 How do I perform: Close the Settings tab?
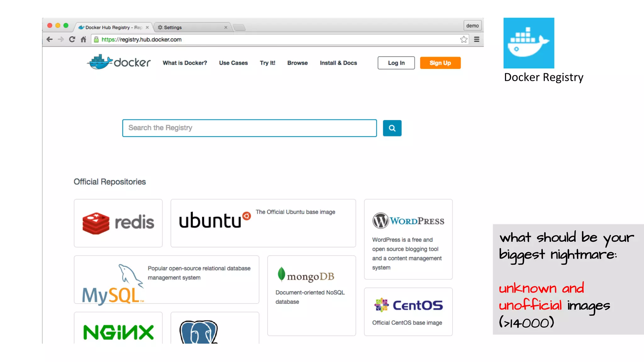pyautogui.click(x=226, y=27)
